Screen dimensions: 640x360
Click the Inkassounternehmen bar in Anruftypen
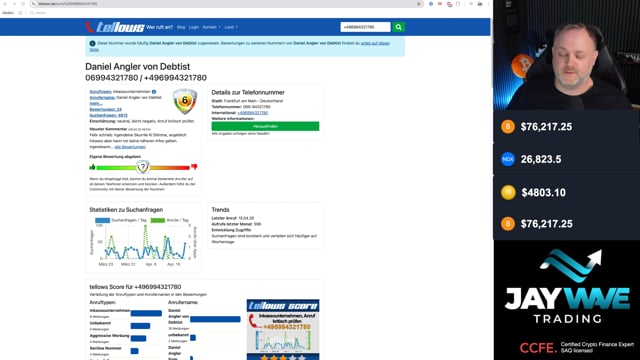click(x=146, y=313)
